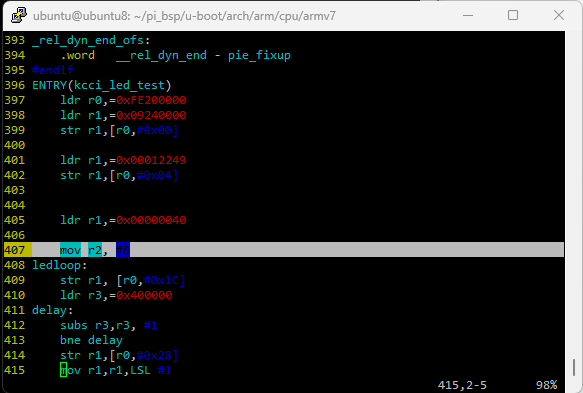Maximize the PuTTY terminal window

[x=513, y=15]
